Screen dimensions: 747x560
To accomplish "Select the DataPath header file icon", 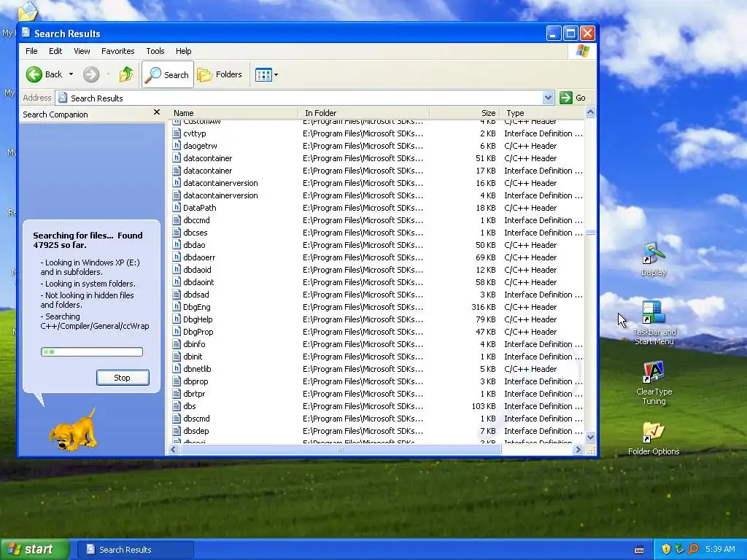I will (x=177, y=208).
